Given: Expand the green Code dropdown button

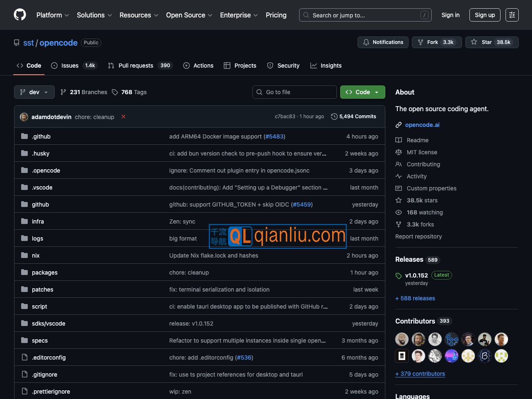Looking at the screenshot, I should 363,92.
